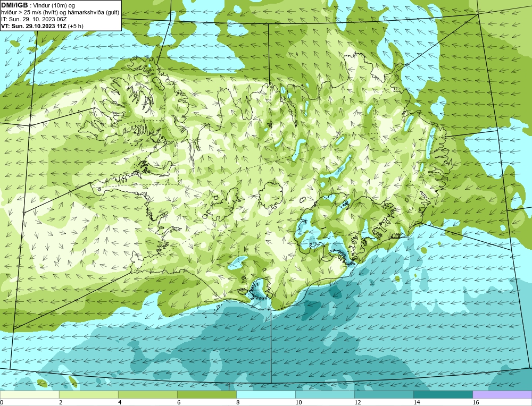Click the legend scale label "12"
The width and height of the screenshot is (532, 406).
pyautogui.click(x=358, y=402)
